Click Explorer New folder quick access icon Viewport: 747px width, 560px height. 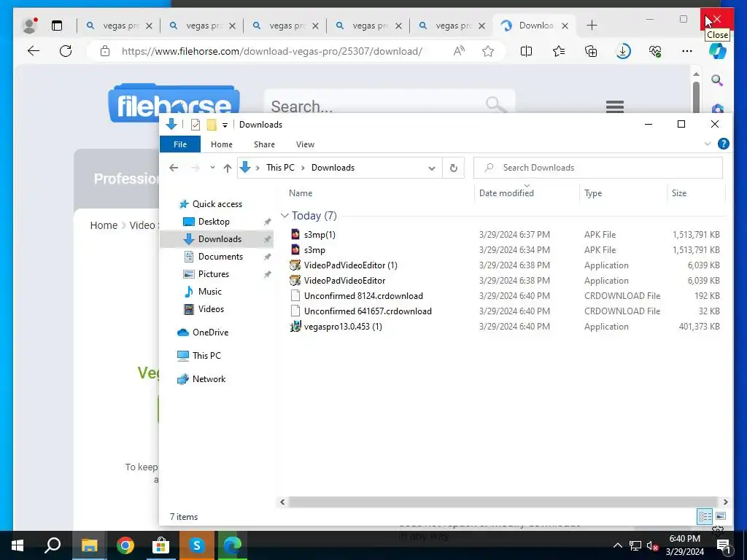click(212, 125)
